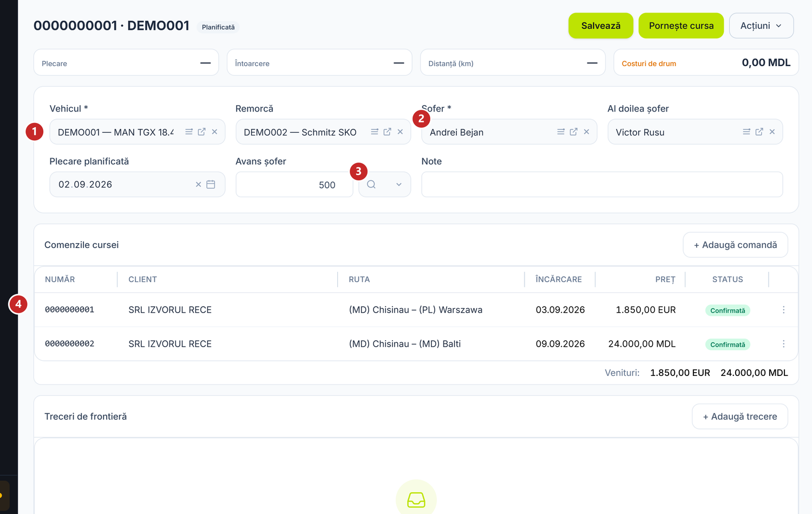Screen dimensions: 812x514
Task: Click the ÎNCĂRCARE column header
Action: pos(559,279)
